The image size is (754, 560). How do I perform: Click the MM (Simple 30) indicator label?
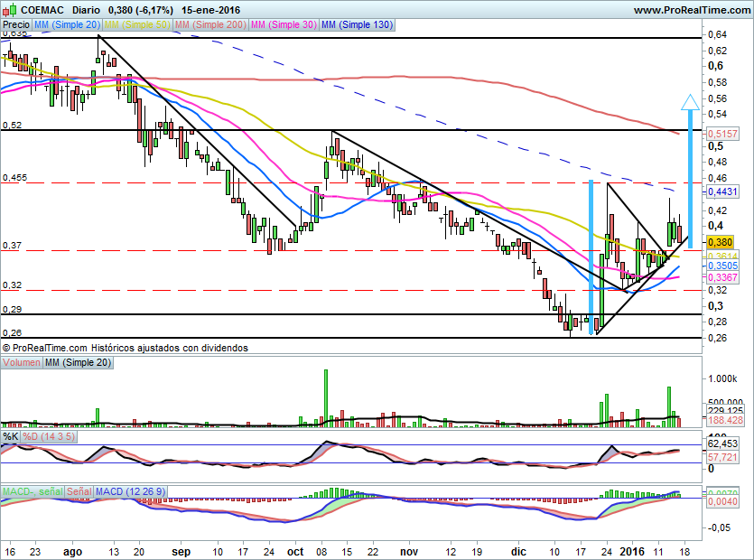[x=283, y=26]
